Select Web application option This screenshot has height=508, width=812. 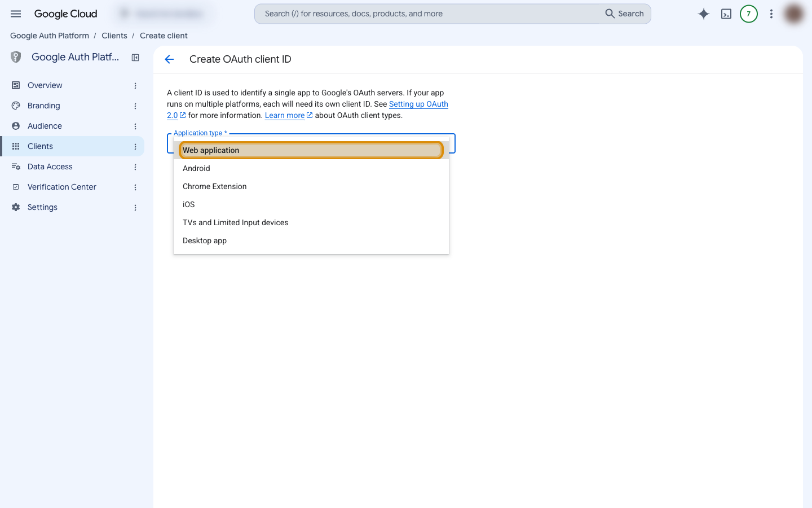click(x=311, y=150)
